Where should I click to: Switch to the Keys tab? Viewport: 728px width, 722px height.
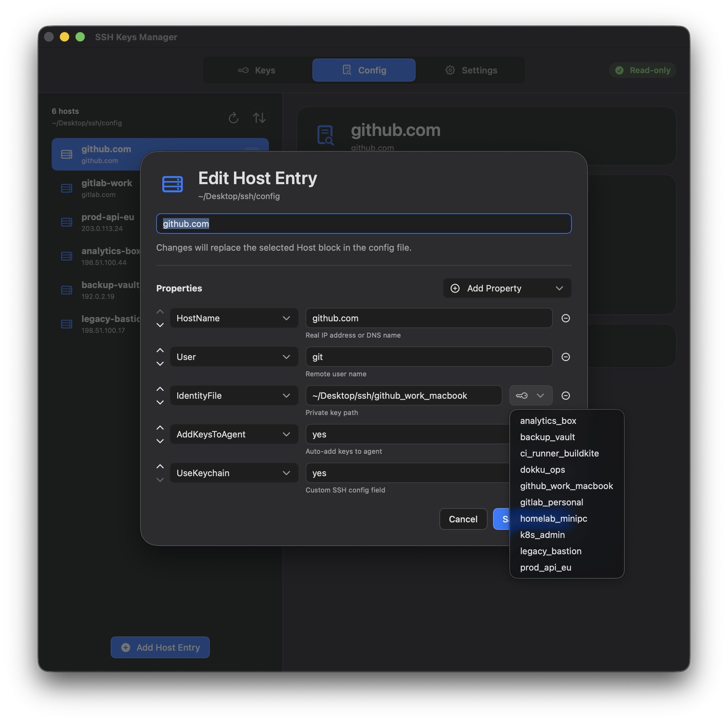coord(257,70)
